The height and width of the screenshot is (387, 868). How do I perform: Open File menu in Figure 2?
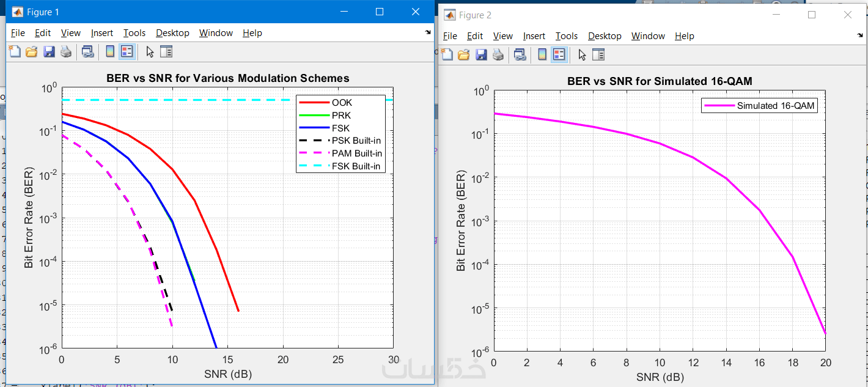point(450,36)
